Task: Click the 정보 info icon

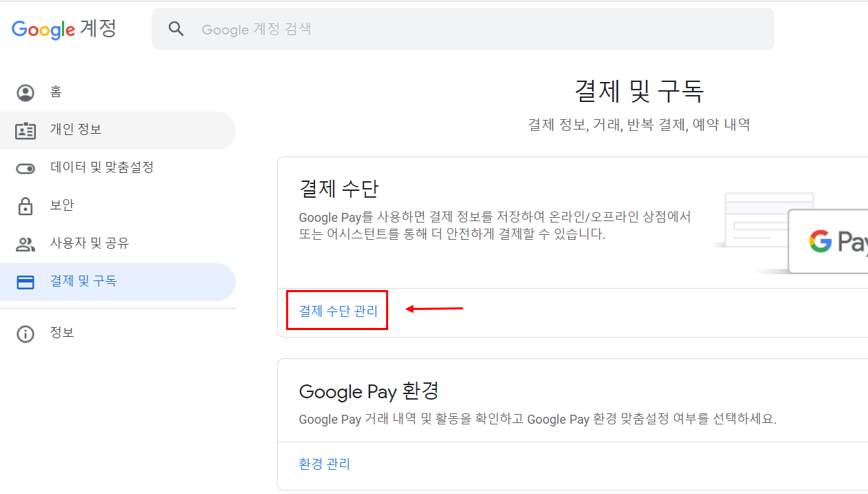Action: tap(26, 333)
